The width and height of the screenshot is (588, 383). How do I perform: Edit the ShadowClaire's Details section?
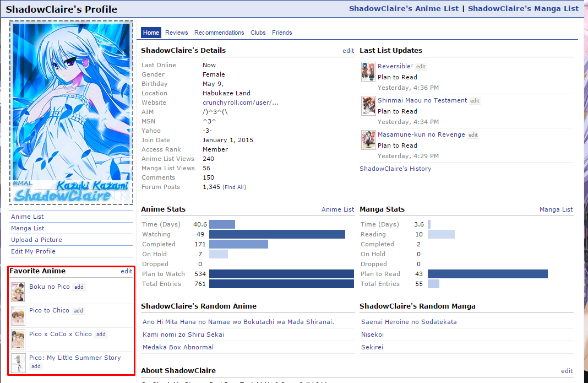pyautogui.click(x=348, y=51)
